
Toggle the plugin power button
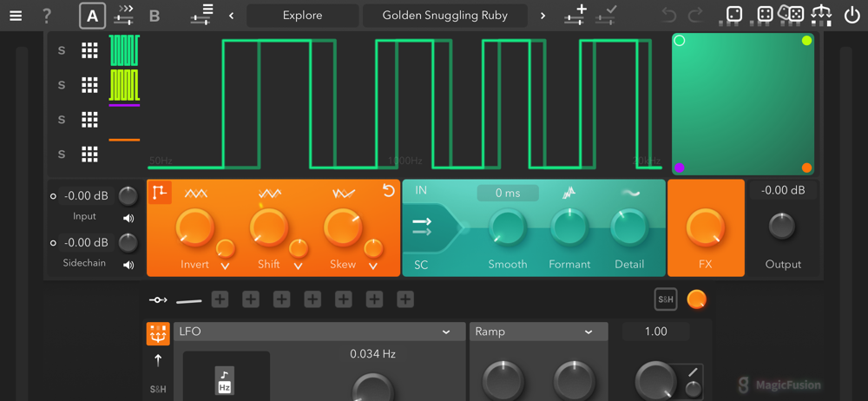point(852,16)
